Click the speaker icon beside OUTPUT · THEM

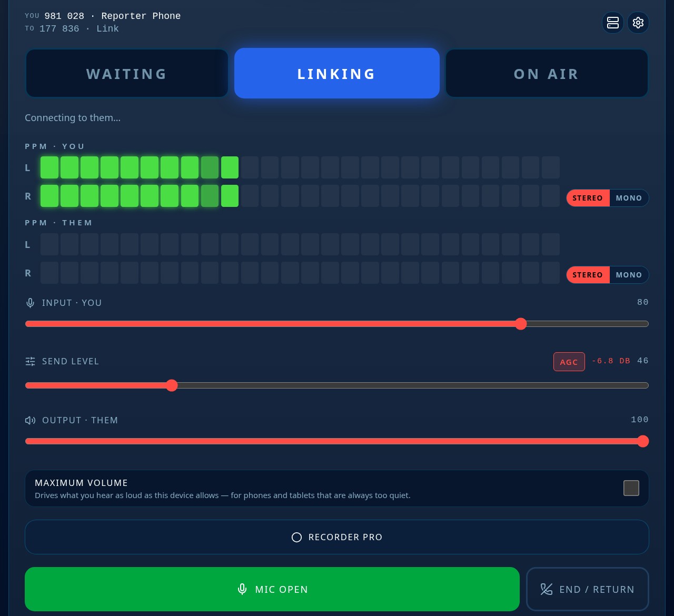coord(30,420)
